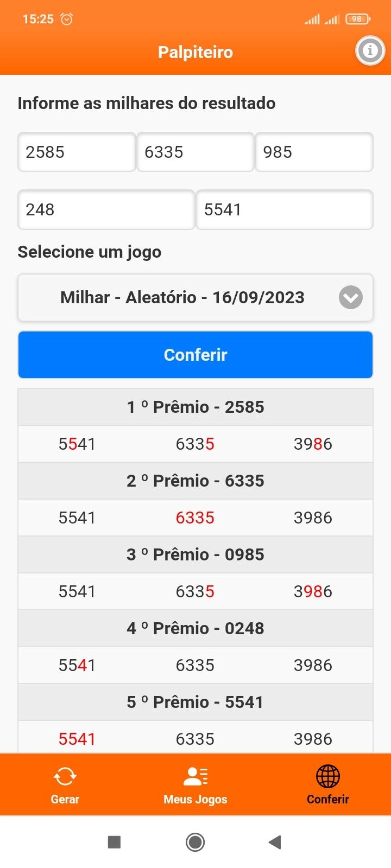Tap the battery indicator icon
The height and width of the screenshot is (868, 391).
coord(358,19)
